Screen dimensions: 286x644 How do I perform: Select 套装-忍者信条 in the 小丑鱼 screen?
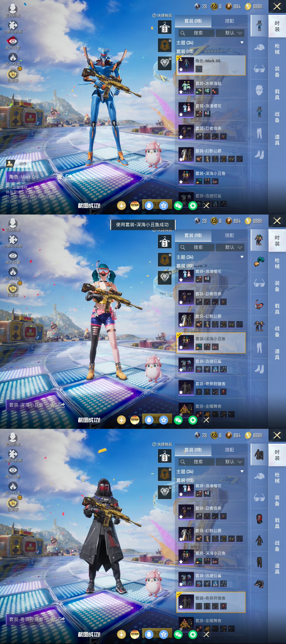coord(211,298)
